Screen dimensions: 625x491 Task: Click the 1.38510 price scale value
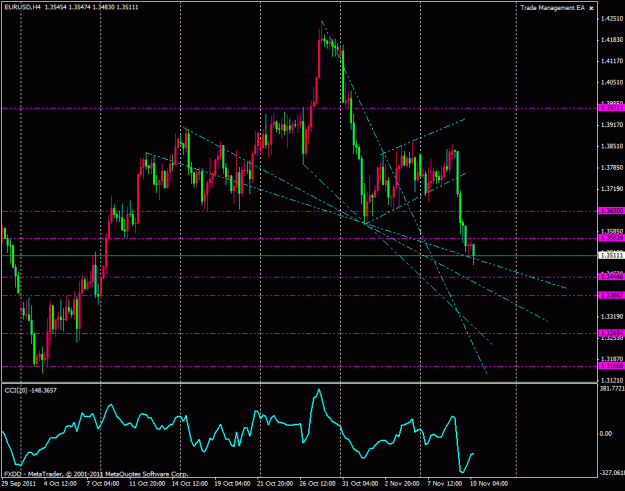(x=612, y=146)
